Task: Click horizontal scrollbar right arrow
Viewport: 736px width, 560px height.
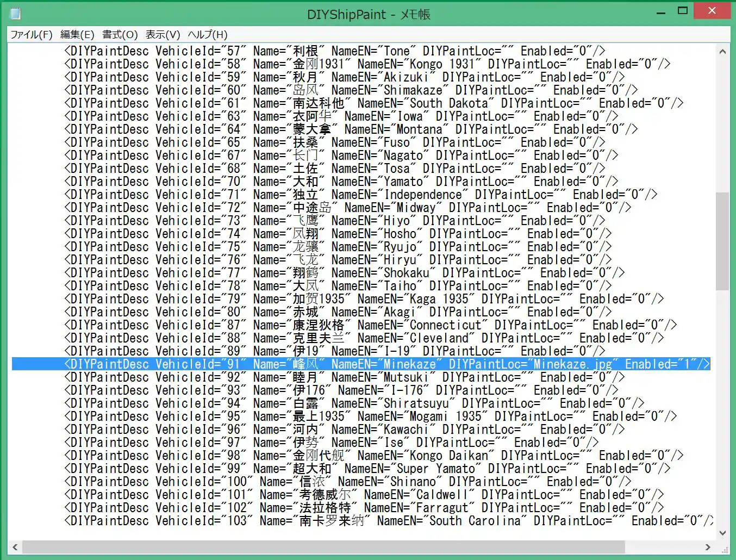Action: pos(708,547)
